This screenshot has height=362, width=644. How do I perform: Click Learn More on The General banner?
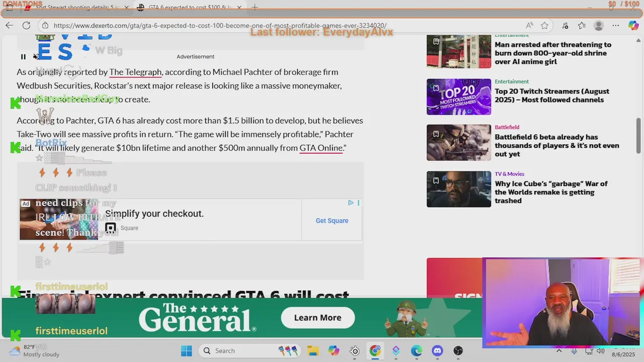point(317,318)
